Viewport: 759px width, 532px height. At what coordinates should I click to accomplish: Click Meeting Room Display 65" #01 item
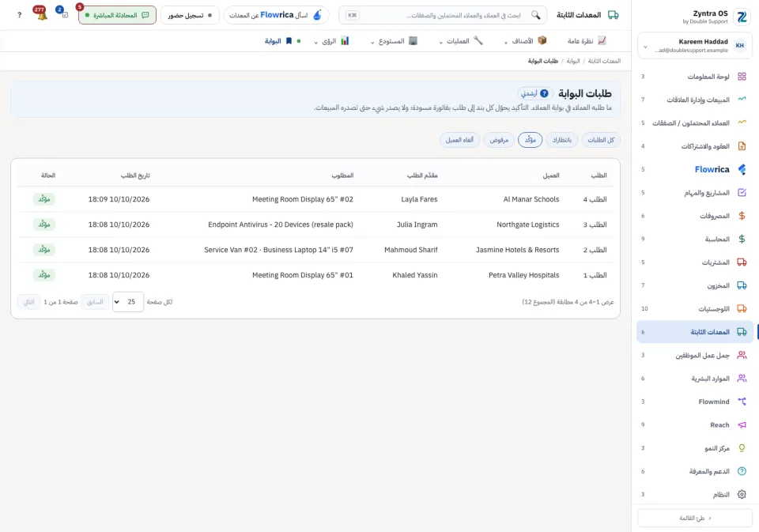pyautogui.click(x=303, y=275)
